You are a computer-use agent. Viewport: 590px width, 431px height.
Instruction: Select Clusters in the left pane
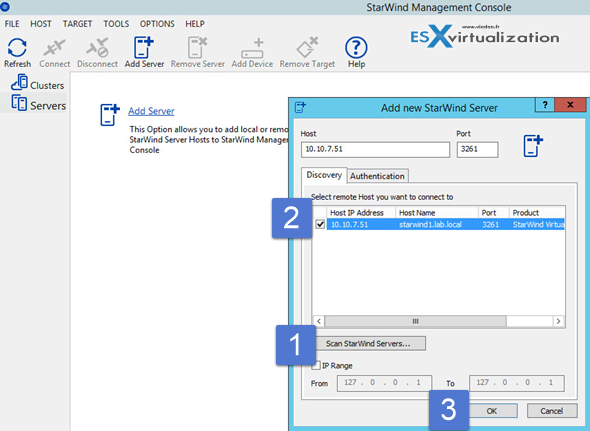coord(38,83)
